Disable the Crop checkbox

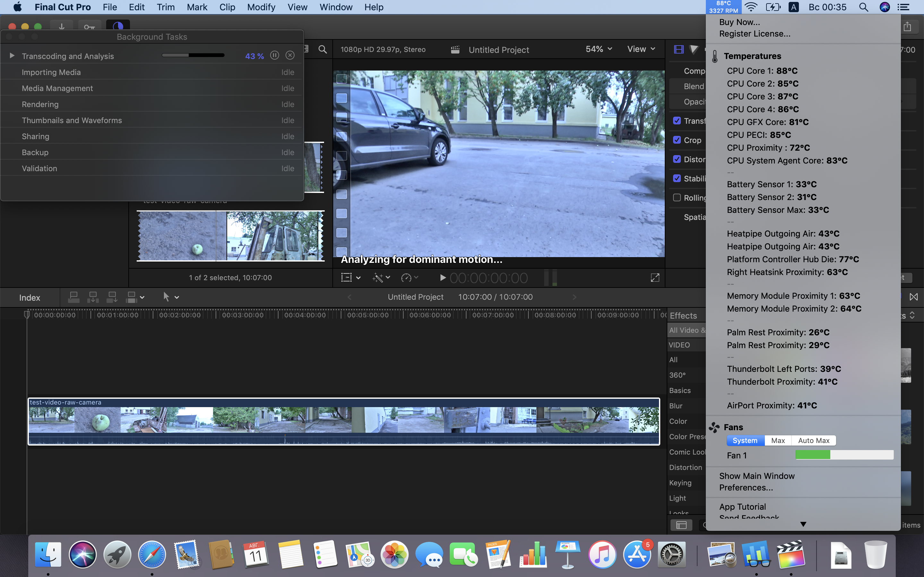click(x=677, y=140)
